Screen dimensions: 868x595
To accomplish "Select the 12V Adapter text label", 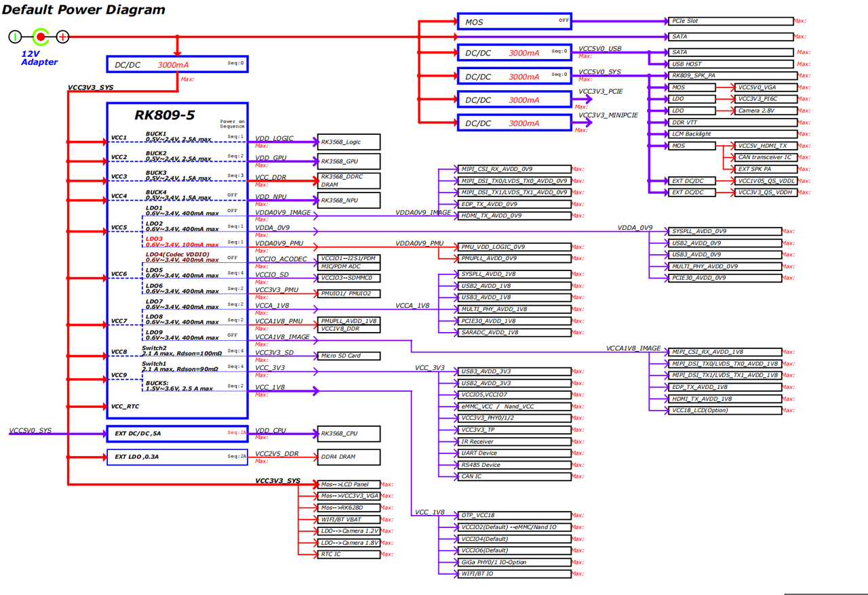I will pos(39,58).
